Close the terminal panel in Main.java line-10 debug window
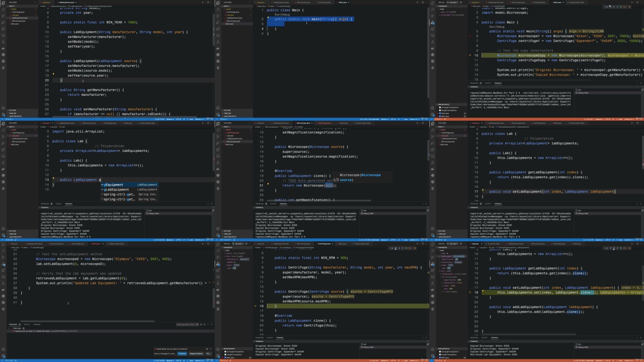 [641, 83]
